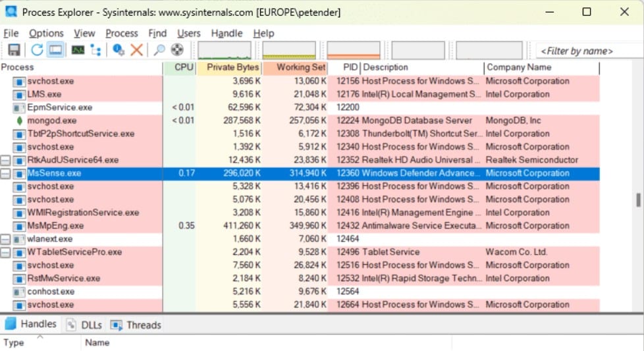Click the RstMwService.exe process icon

click(x=19, y=279)
